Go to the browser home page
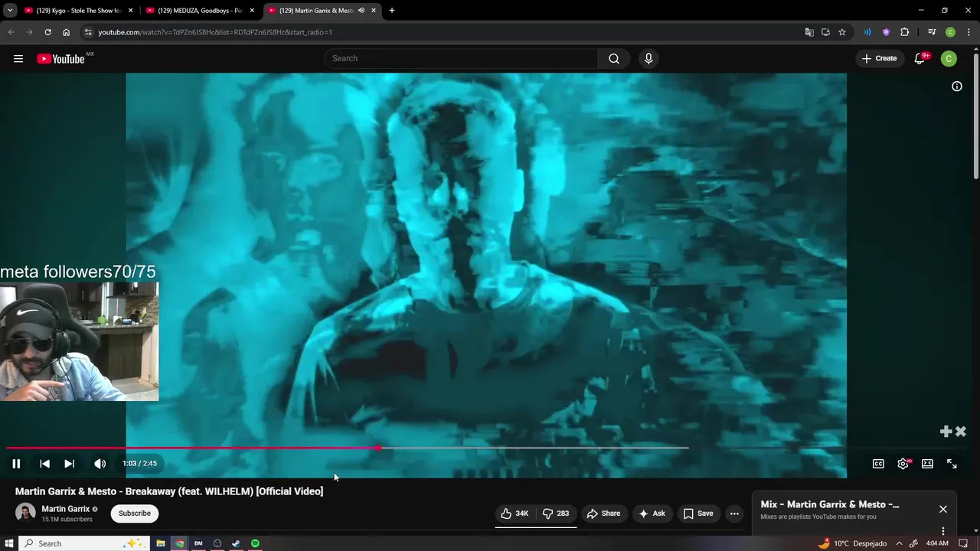980x551 pixels. coord(66,32)
